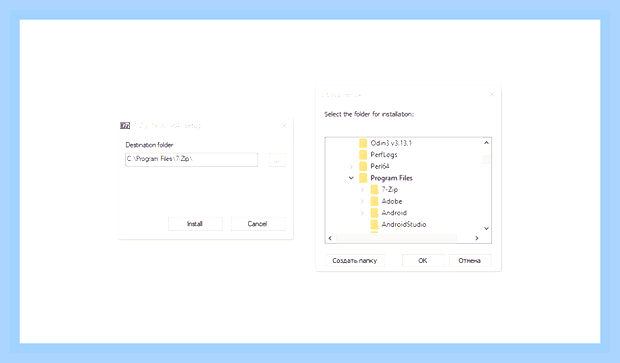The image size is (620, 363).
Task: Click the horizontal scroll left arrow
Action: pyautogui.click(x=330, y=238)
